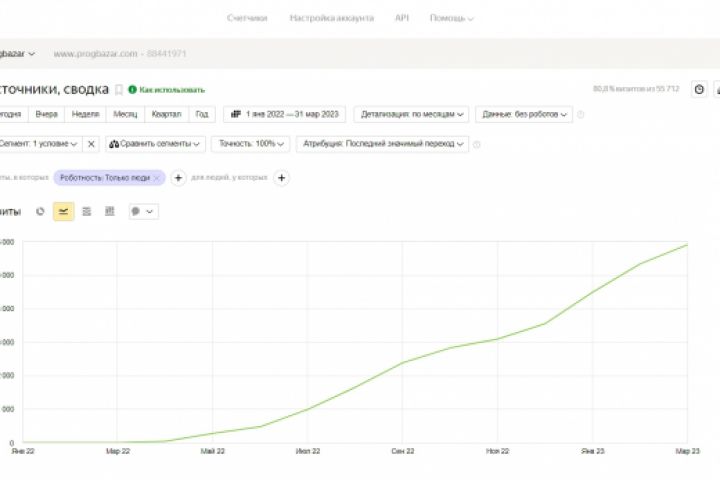
Task: Open the 'Данные: без роботов' dropdown
Action: (x=524, y=115)
